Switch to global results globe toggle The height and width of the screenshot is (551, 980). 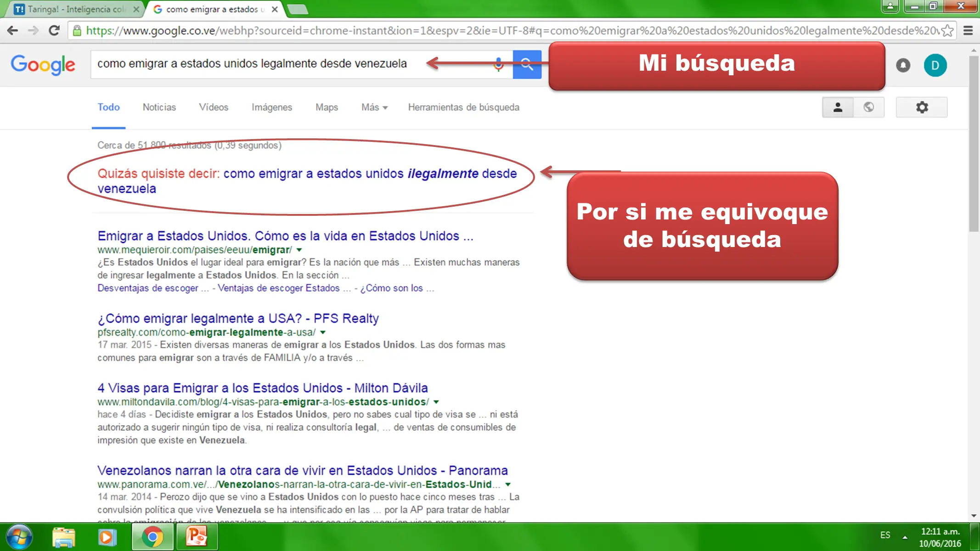coord(868,107)
